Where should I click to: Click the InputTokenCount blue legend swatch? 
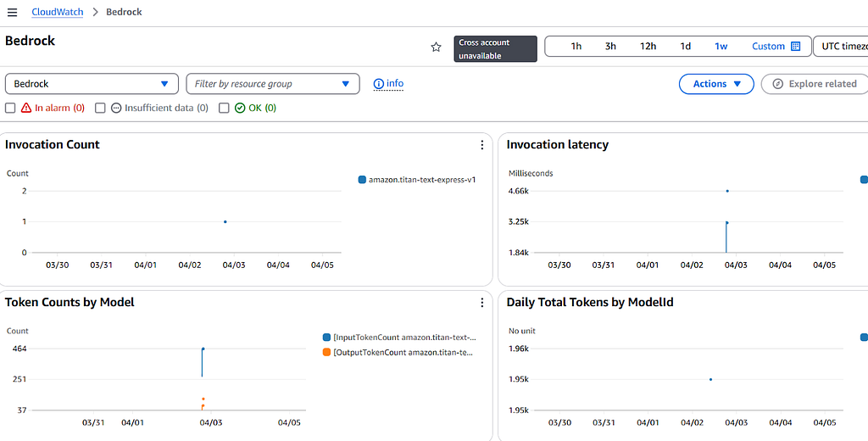pos(326,338)
